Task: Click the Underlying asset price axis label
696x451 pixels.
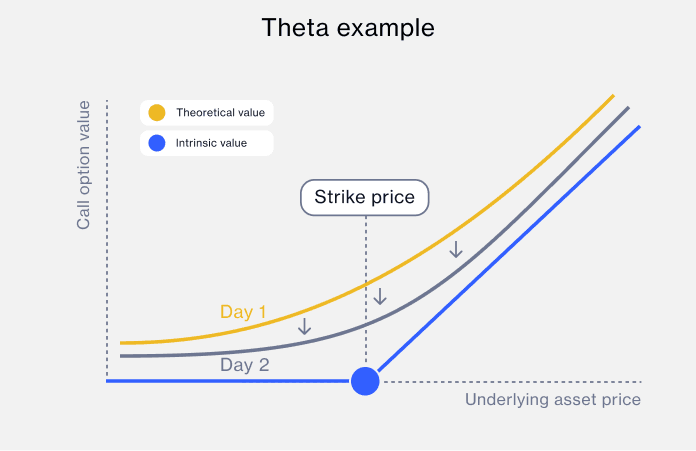Action: click(x=552, y=400)
